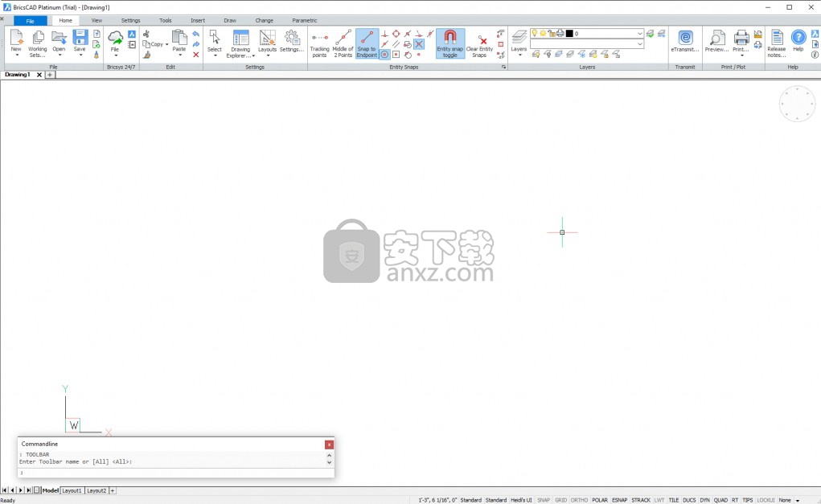The width and height of the screenshot is (821, 504).
Task: Switch to the Draw ribbon tab
Action: 230,20
